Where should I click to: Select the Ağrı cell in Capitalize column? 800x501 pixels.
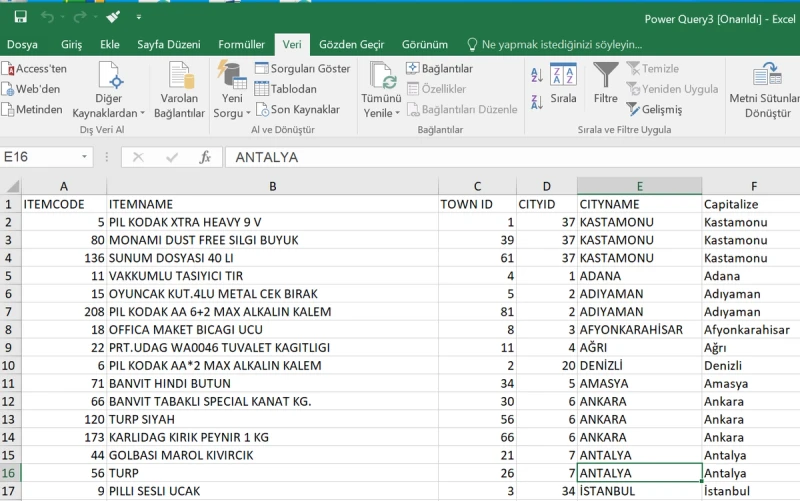click(751, 347)
